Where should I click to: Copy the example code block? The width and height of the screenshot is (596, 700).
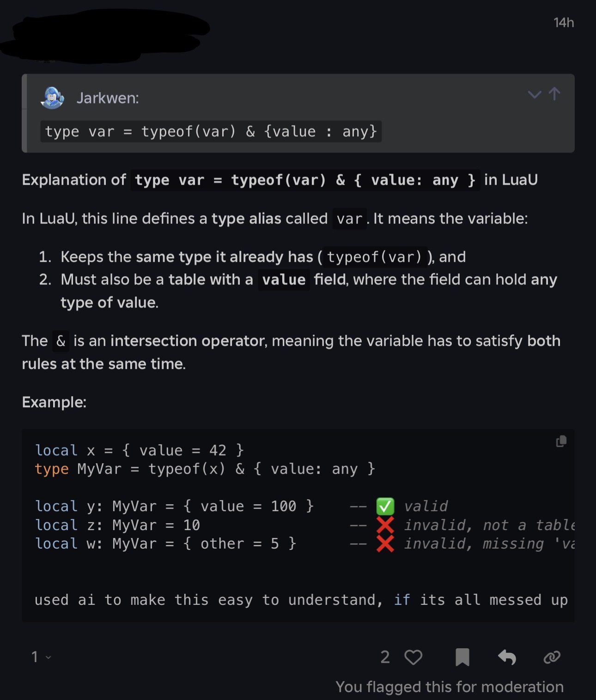(561, 441)
